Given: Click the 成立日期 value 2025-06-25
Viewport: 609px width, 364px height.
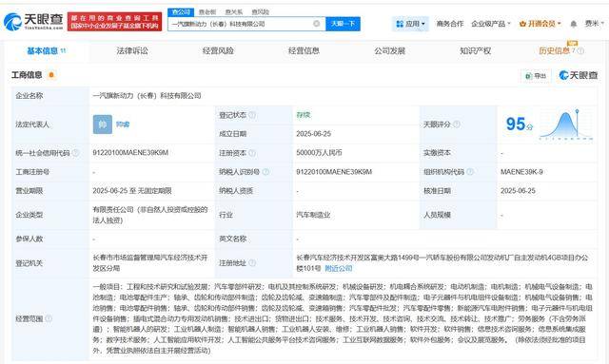Looking at the screenshot, I should point(313,134).
